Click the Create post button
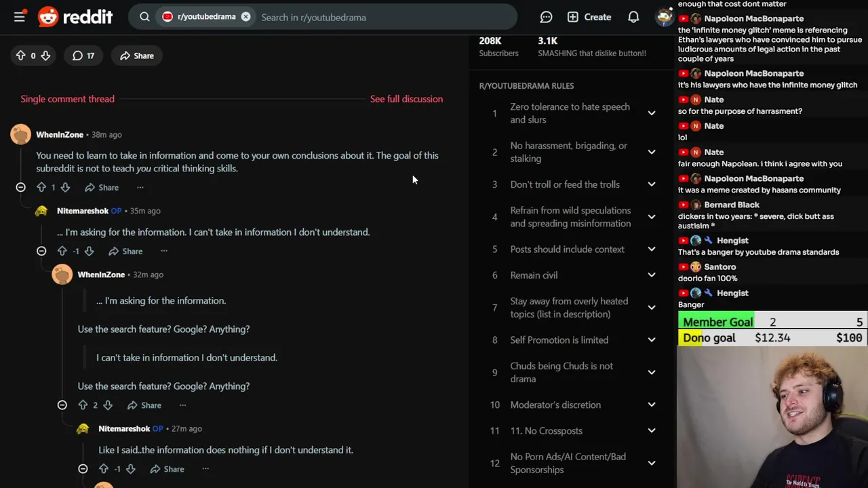Viewport: 868px width, 488px height. point(589,17)
